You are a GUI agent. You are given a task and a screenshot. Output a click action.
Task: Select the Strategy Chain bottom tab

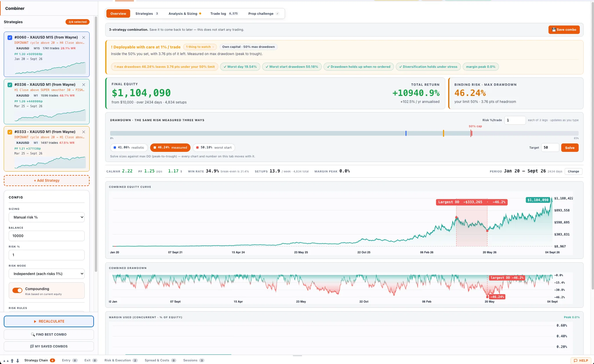pos(39,361)
